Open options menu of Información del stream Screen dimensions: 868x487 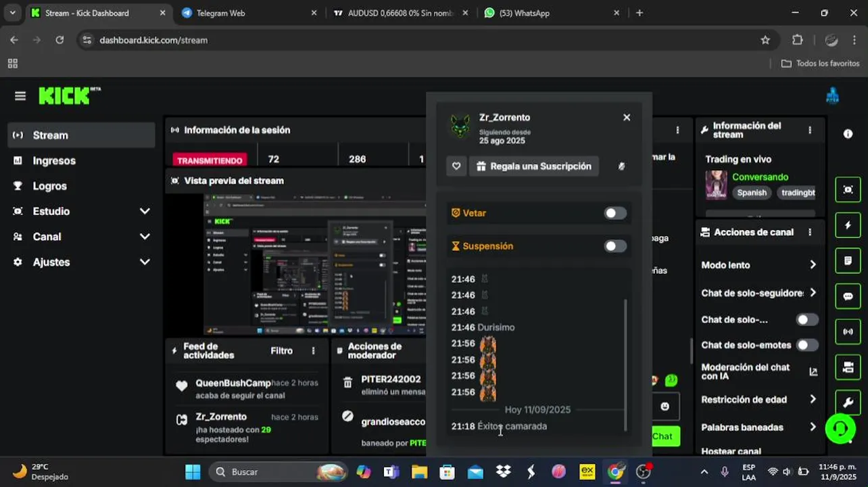[x=810, y=130]
